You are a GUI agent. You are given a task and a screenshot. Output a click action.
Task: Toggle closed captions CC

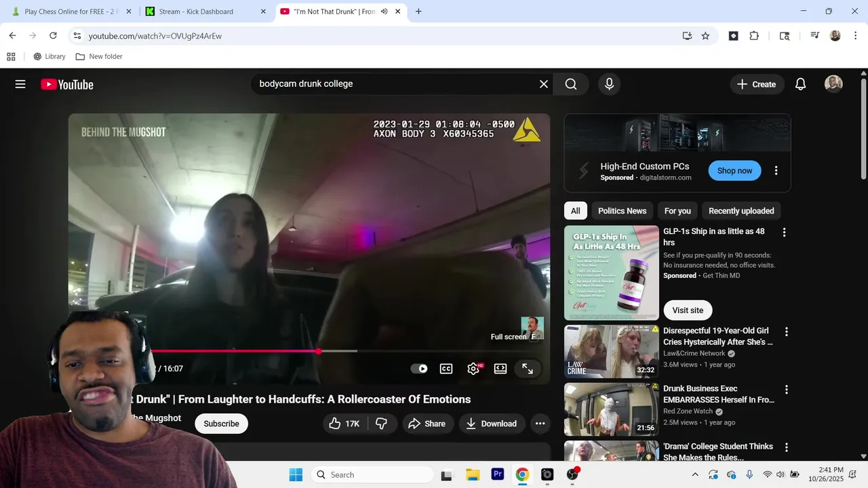[446, 369]
